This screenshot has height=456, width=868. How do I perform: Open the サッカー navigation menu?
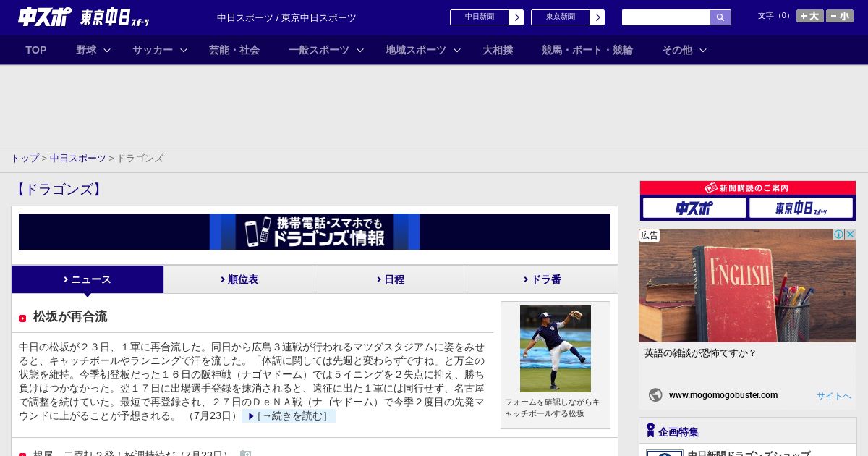[x=153, y=50]
